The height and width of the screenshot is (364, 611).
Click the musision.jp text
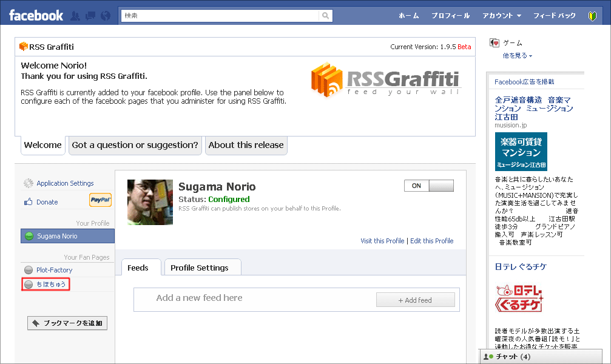click(x=510, y=125)
